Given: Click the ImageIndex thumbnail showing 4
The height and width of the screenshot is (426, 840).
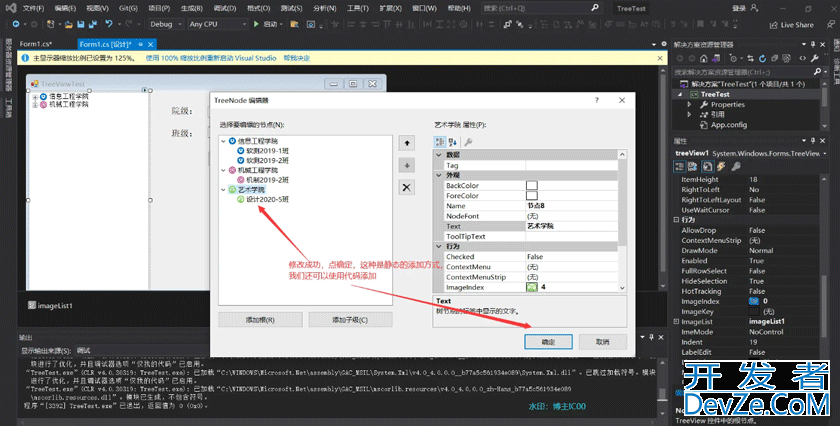Looking at the screenshot, I should (x=531, y=287).
